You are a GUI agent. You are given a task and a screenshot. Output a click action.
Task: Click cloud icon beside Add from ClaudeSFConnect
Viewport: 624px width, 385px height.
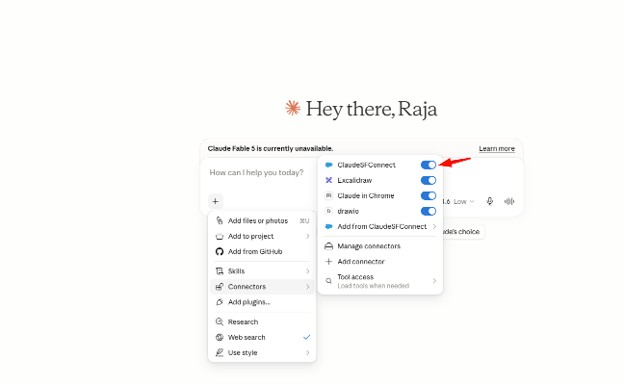(329, 227)
